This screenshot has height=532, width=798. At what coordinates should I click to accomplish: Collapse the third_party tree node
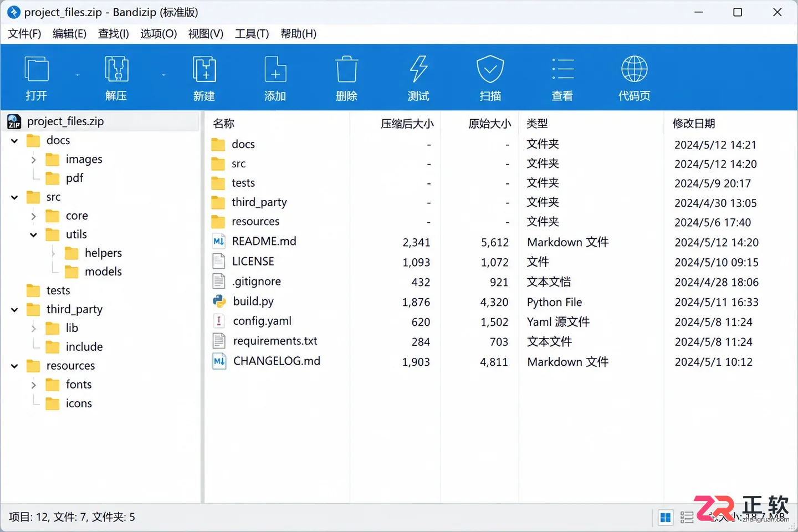pos(14,310)
